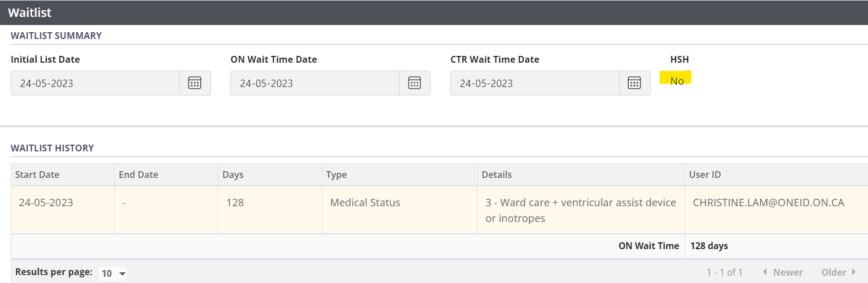Open calendar picker for CTR Wait Time Date
The width and height of the screenshot is (868, 283).
click(634, 83)
